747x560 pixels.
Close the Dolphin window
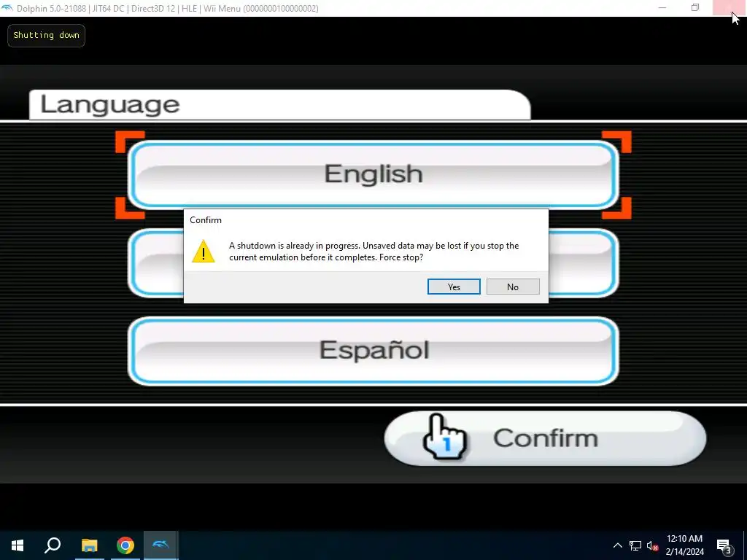tap(729, 7)
